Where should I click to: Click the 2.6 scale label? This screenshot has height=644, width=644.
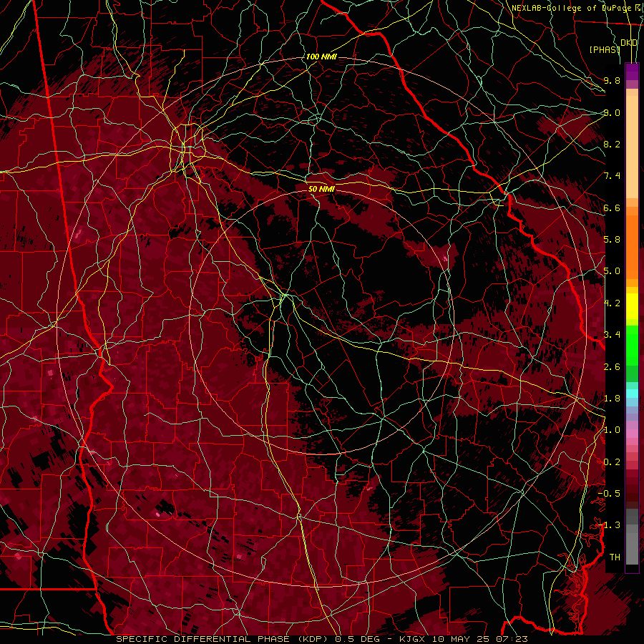click(x=612, y=367)
